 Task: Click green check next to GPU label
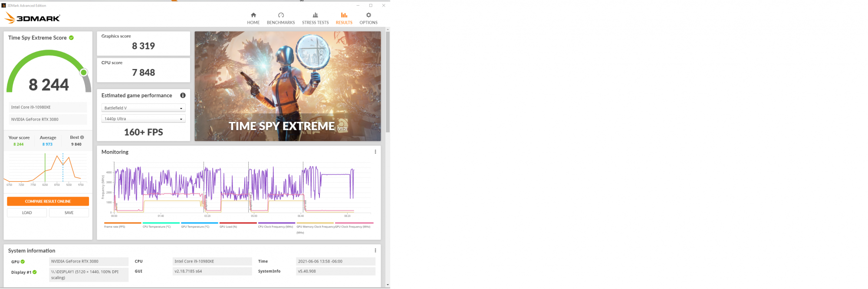pos(23,262)
